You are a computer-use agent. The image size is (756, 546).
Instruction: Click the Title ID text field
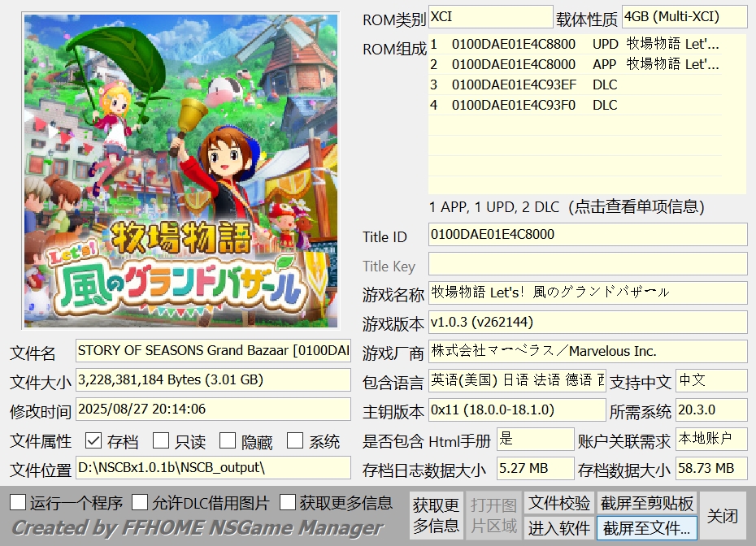pos(587,235)
